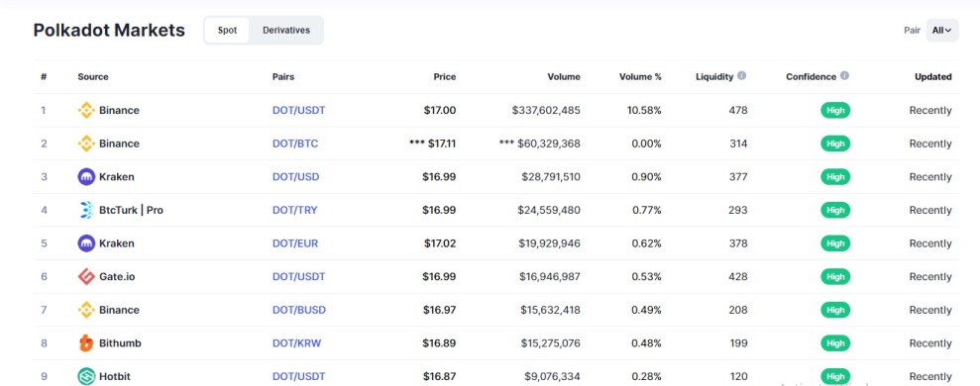Sort by the Volume % header
The height and width of the screenshot is (386, 980).
coord(640,77)
